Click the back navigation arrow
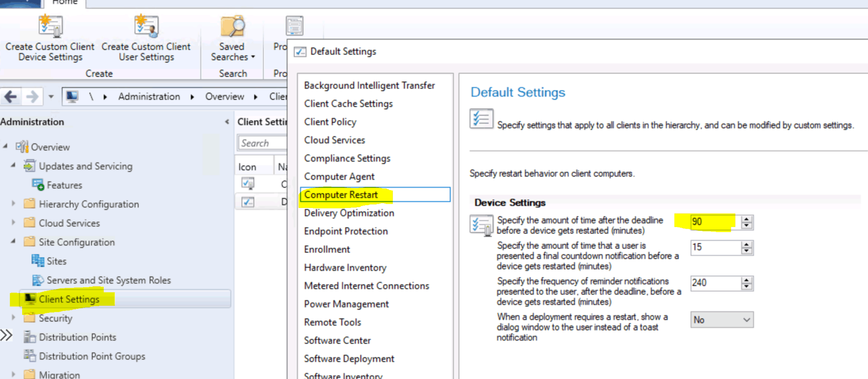Viewport: 868px width, 379px height. pos(11,96)
